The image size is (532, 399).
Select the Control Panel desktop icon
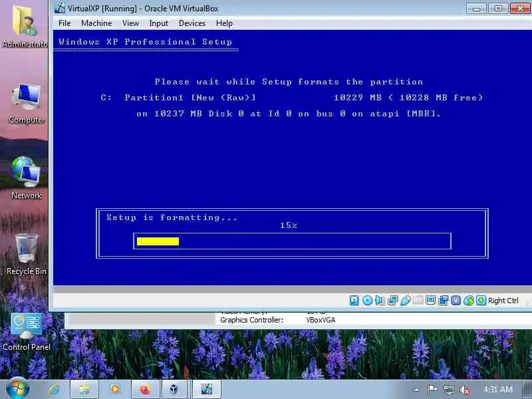click(27, 331)
